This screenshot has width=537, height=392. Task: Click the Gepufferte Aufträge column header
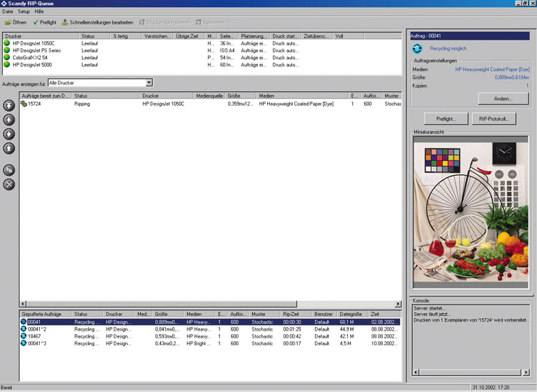click(45, 314)
